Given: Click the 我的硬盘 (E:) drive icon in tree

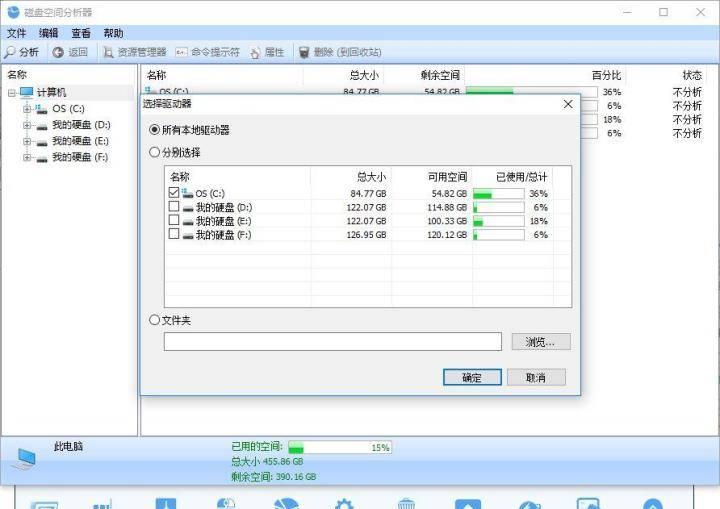Looking at the screenshot, I should click(x=42, y=142).
